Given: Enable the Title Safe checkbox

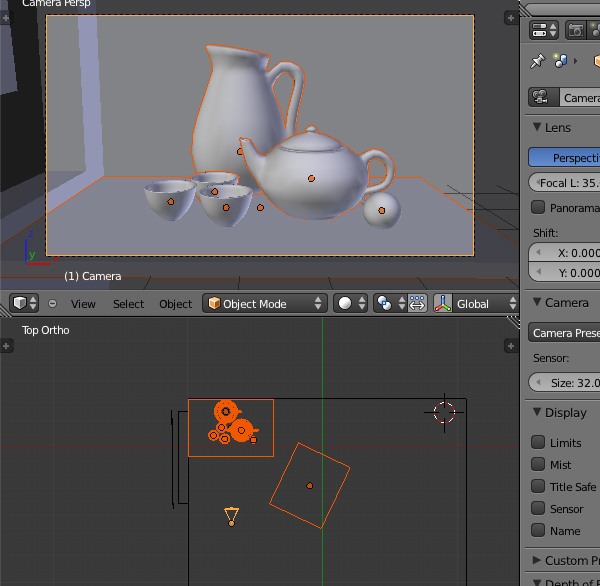Looking at the screenshot, I should pyautogui.click(x=538, y=486).
